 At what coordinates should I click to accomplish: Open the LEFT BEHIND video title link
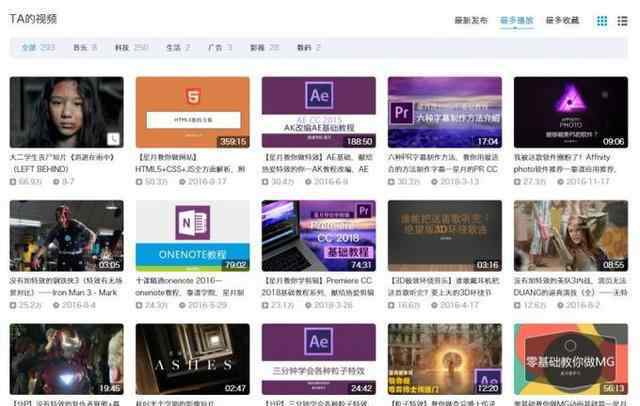pyautogui.click(x=62, y=163)
